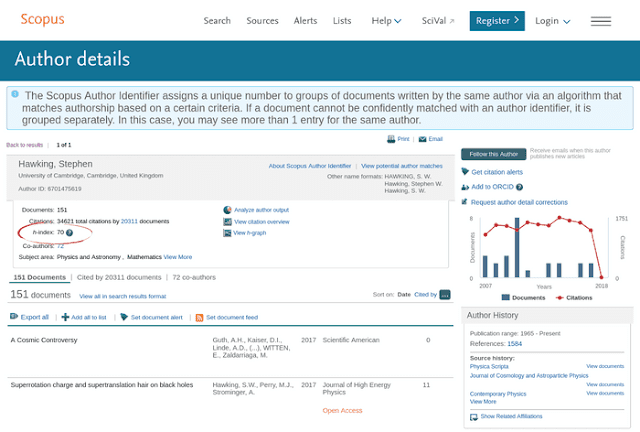Image resolution: width=640 pixels, height=432 pixels.
Task: Click the View h-graph icon
Action: tap(227, 233)
